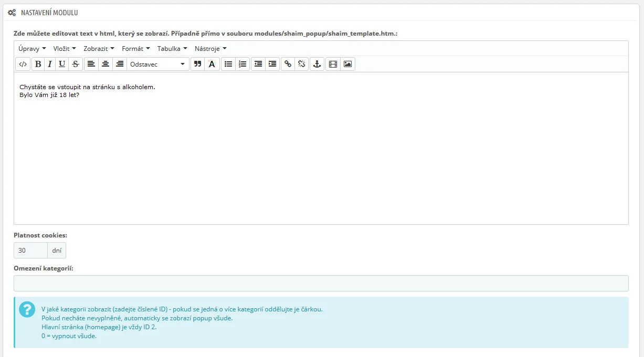Image resolution: width=644 pixels, height=357 pixels.
Task: Expand the Odstavec paragraph format dropdown
Action: 157,64
